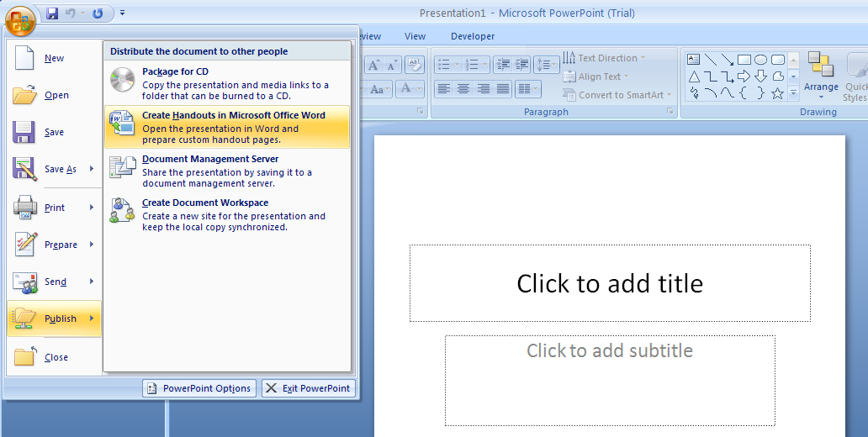Open Customize Quick Access Toolbar dropdown
This screenshot has height=437, width=868.
pos(122,13)
